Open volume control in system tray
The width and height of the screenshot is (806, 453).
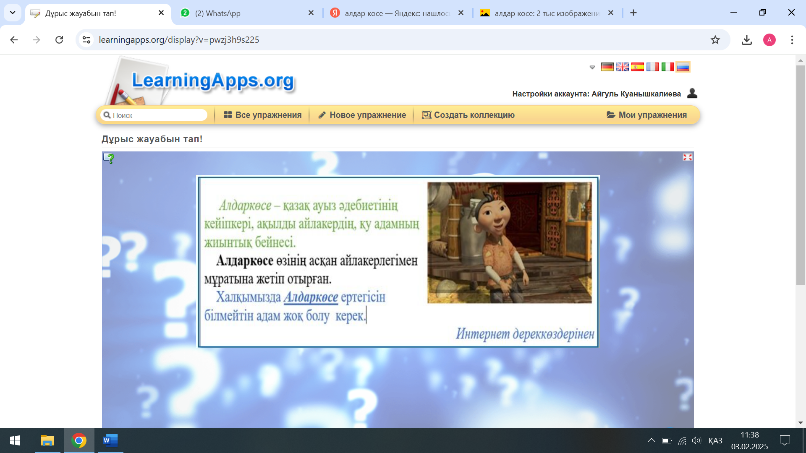coord(697,441)
